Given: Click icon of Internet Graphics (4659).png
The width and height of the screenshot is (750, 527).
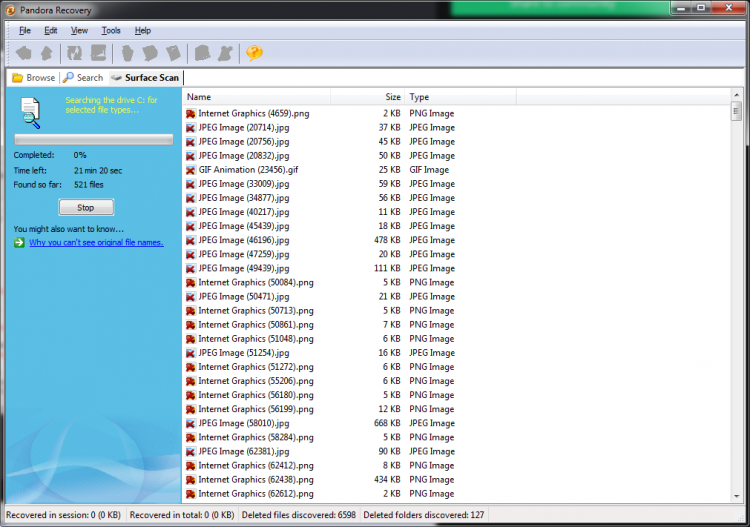Looking at the screenshot, I should click(191, 114).
